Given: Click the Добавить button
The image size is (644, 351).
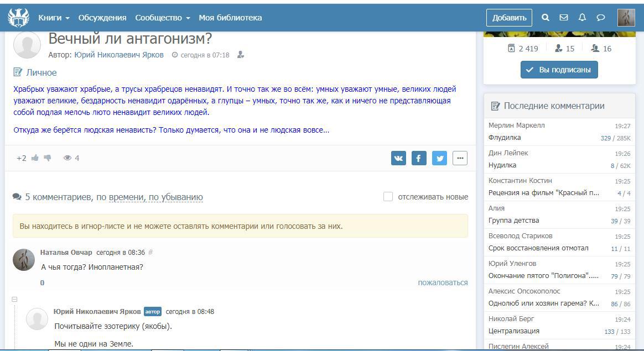Looking at the screenshot, I should point(510,18).
